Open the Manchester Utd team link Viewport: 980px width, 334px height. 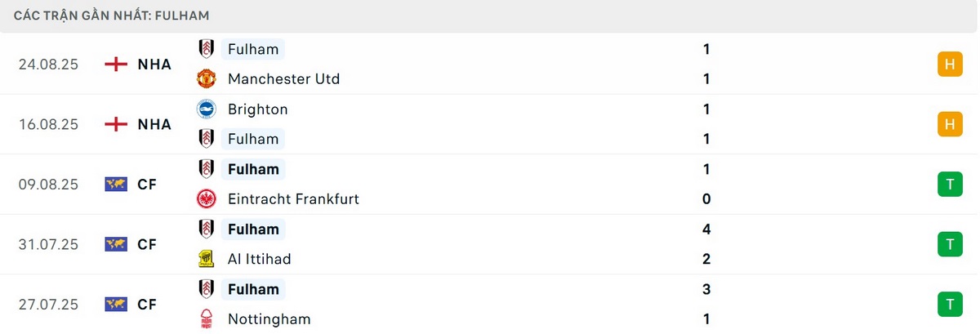pos(283,79)
